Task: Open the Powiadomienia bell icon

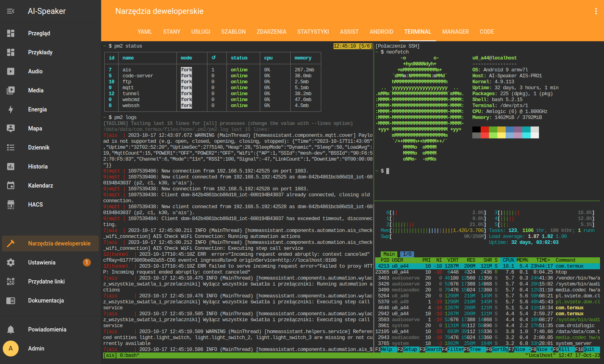Action: [x=11, y=330]
